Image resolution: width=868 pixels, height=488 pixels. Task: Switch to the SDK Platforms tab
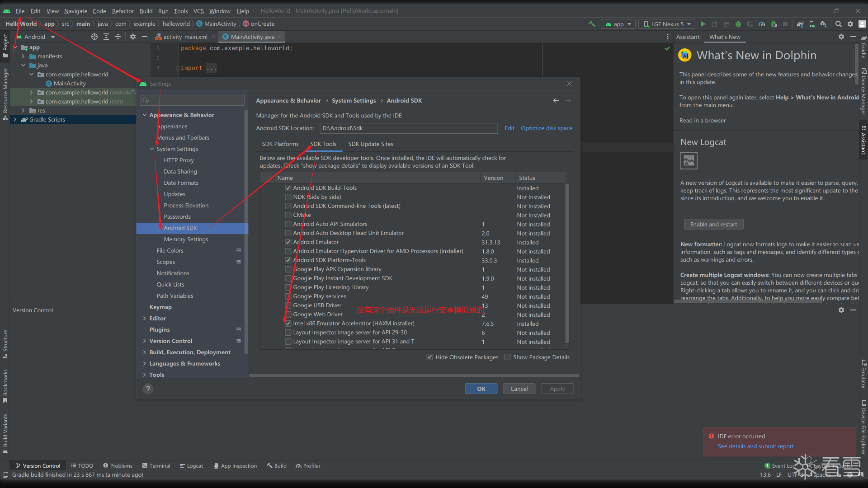[280, 144]
